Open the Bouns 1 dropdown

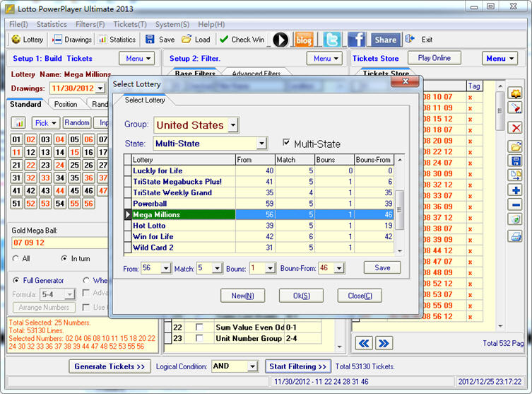click(x=270, y=268)
